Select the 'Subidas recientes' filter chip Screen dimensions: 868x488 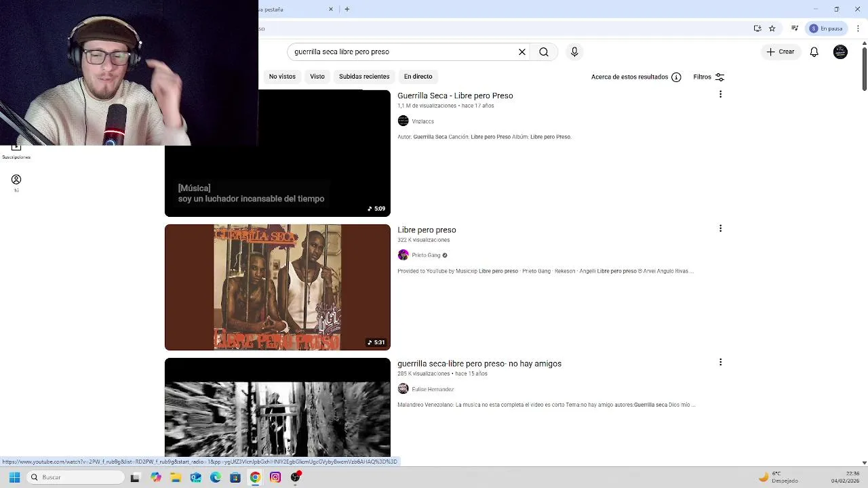364,77
